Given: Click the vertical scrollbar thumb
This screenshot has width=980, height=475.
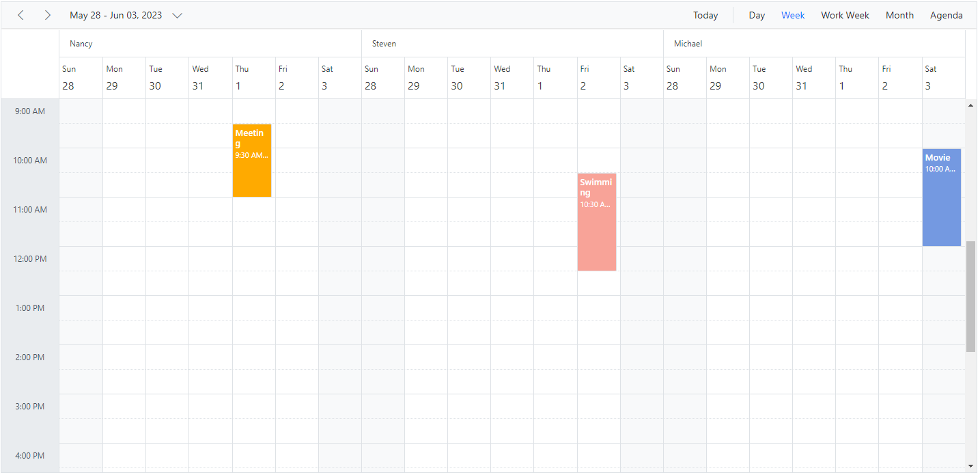Looking at the screenshot, I should [x=970, y=296].
